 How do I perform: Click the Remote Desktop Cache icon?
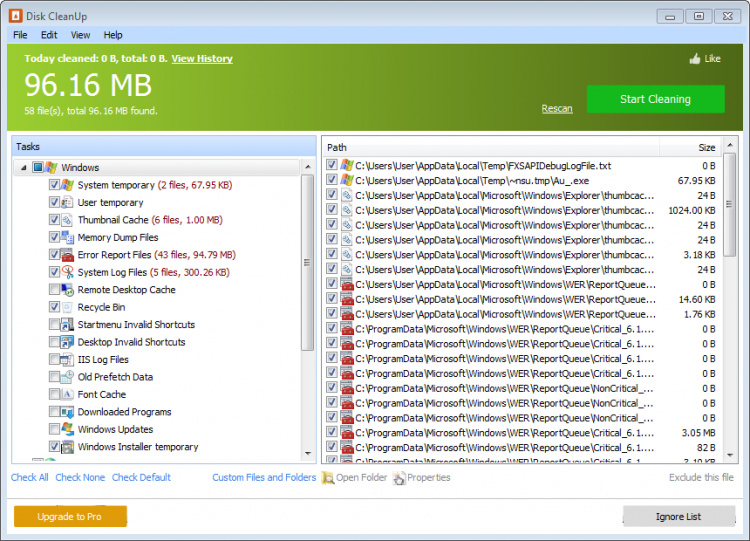tap(67, 289)
